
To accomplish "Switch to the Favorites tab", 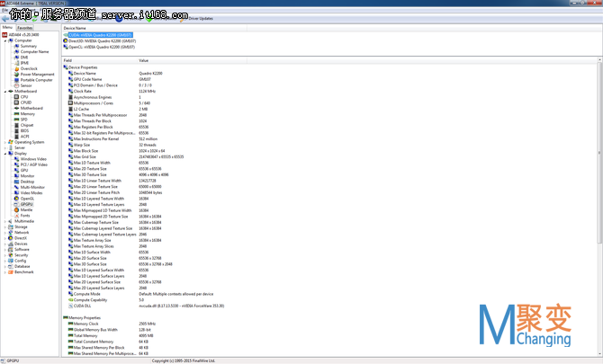I will tap(24, 28).
